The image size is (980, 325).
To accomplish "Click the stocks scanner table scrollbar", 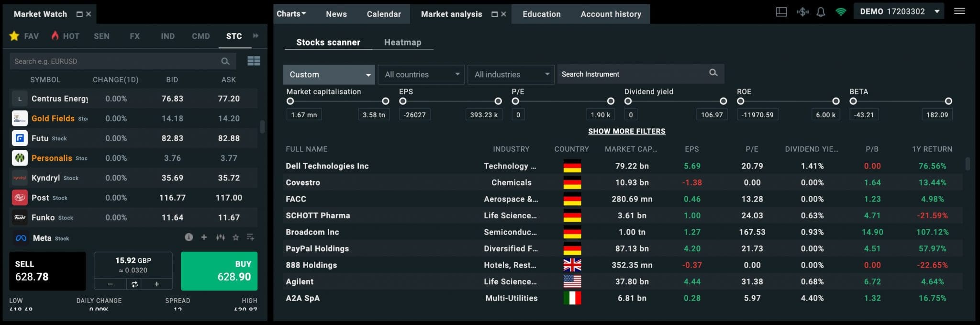I will pos(968,164).
